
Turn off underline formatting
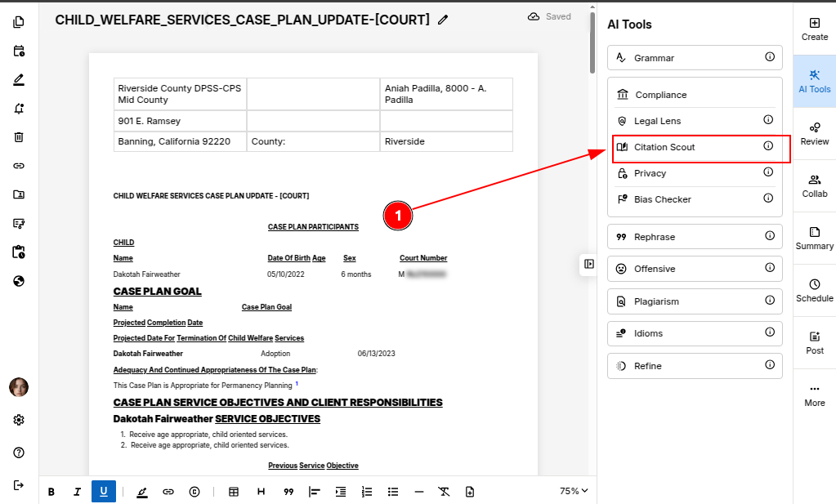click(x=104, y=492)
